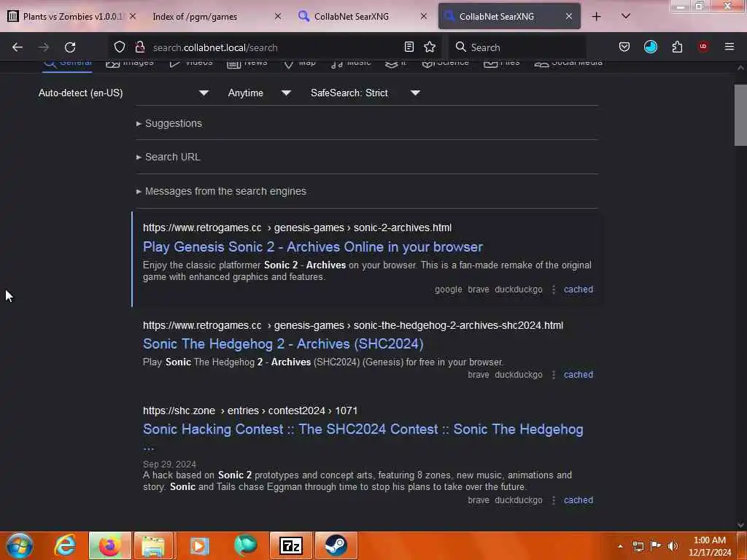Open cached link for SHC2024 Archives result
The width and height of the screenshot is (747, 560).
(578, 374)
